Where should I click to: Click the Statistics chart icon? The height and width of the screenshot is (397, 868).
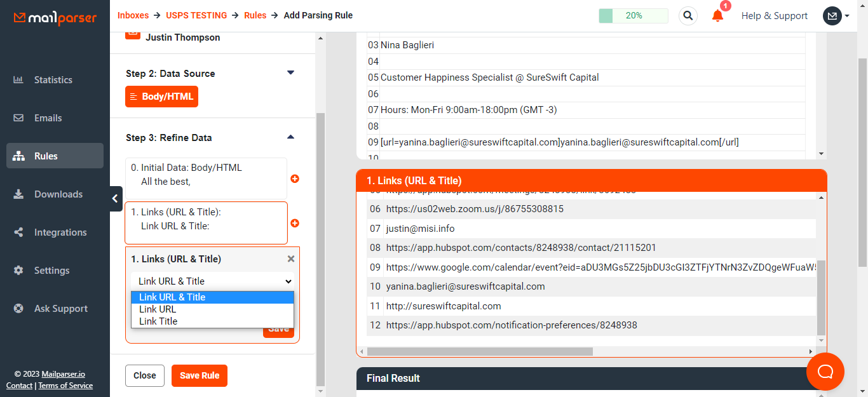tap(18, 80)
